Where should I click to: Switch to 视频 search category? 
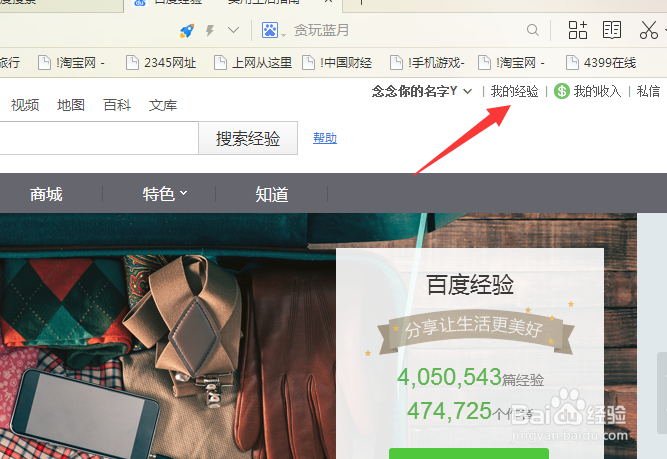coord(25,105)
